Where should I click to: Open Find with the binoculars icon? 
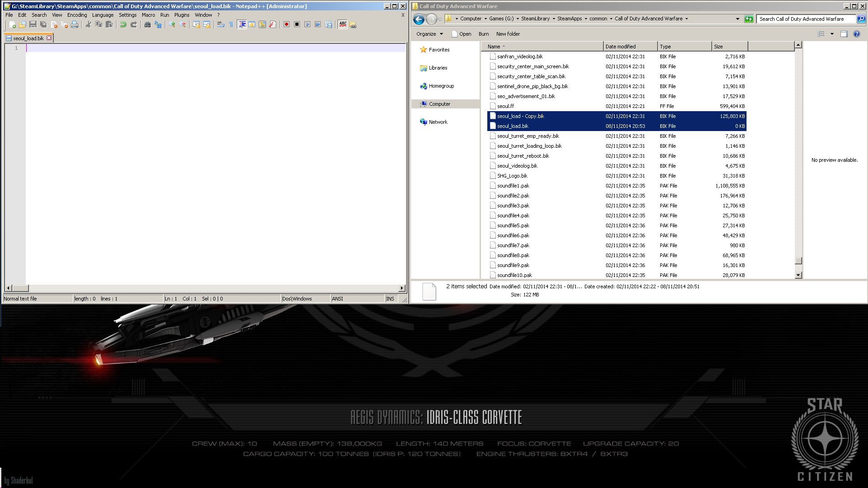coord(147,24)
